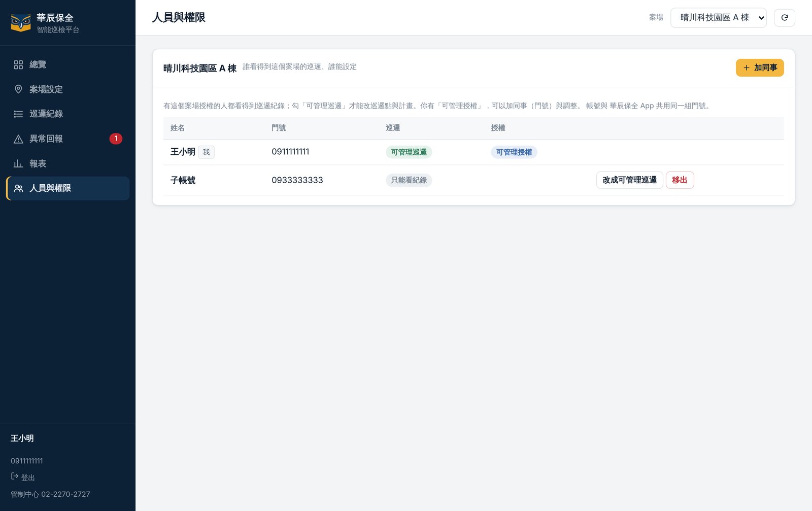Image resolution: width=812 pixels, height=511 pixels.
Task: Click the 巡邏紀錄 list icon
Action: tap(18, 114)
